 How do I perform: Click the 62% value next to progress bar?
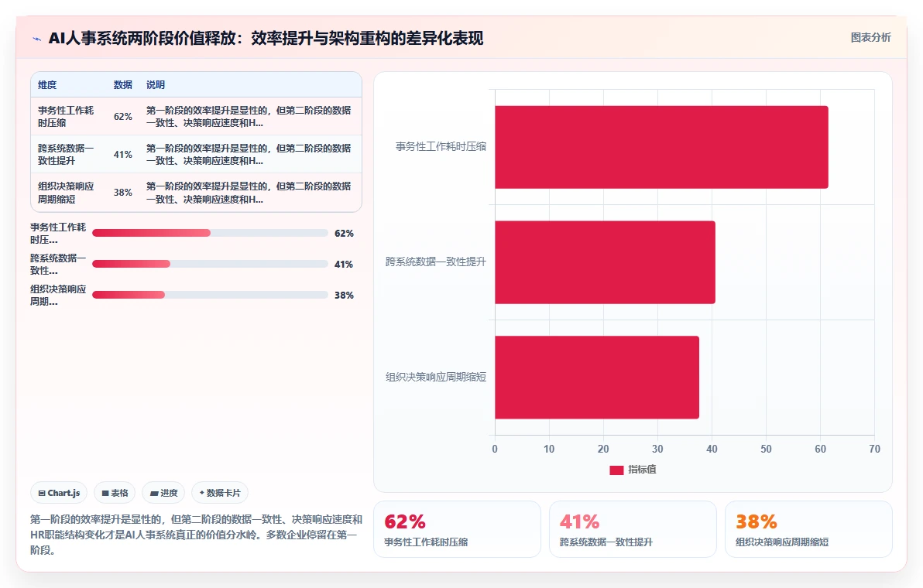tap(344, 234)
